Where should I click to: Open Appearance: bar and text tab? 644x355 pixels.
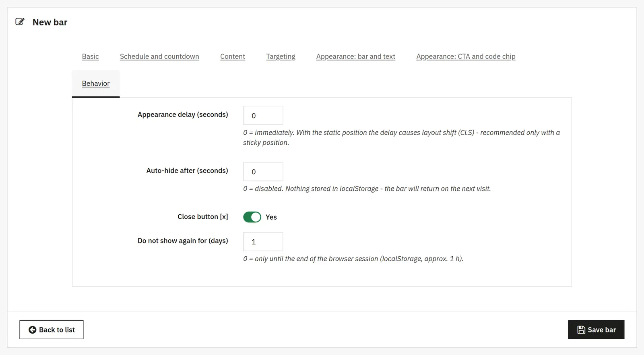click(356, 56)
